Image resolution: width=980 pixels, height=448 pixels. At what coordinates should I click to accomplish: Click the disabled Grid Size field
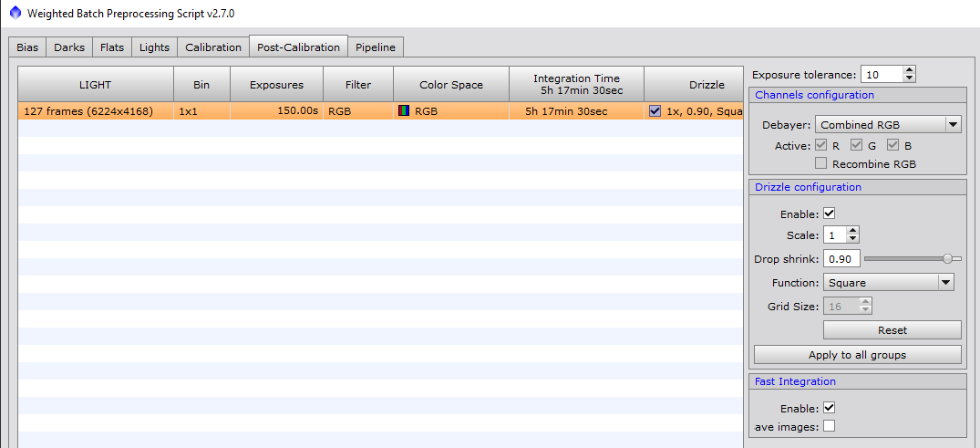pos(841,306)
